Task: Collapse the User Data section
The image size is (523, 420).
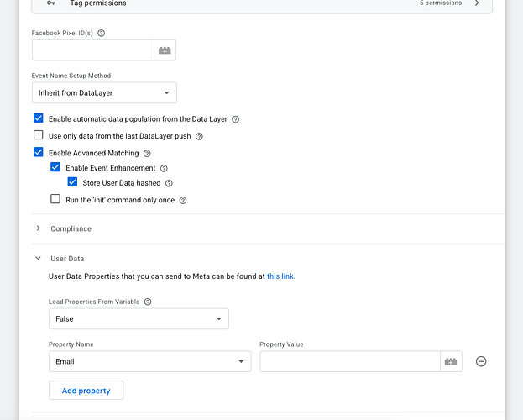Action: (x=39, y=259)
